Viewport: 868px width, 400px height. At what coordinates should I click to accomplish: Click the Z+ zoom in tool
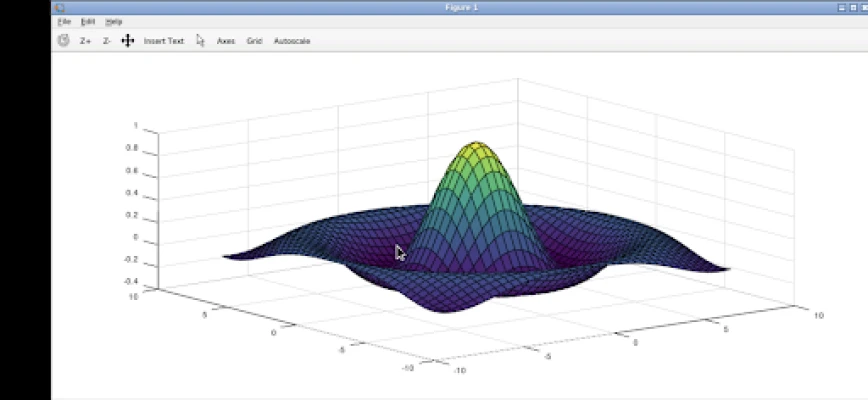(86, 41)
